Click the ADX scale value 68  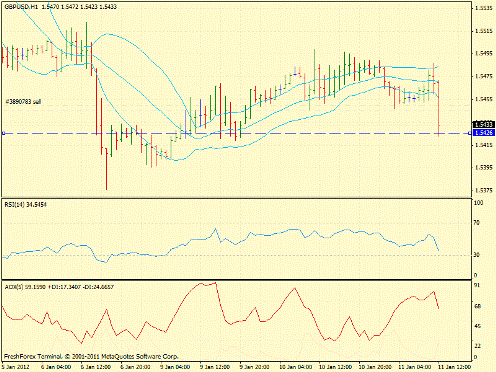tap(477, 306)
